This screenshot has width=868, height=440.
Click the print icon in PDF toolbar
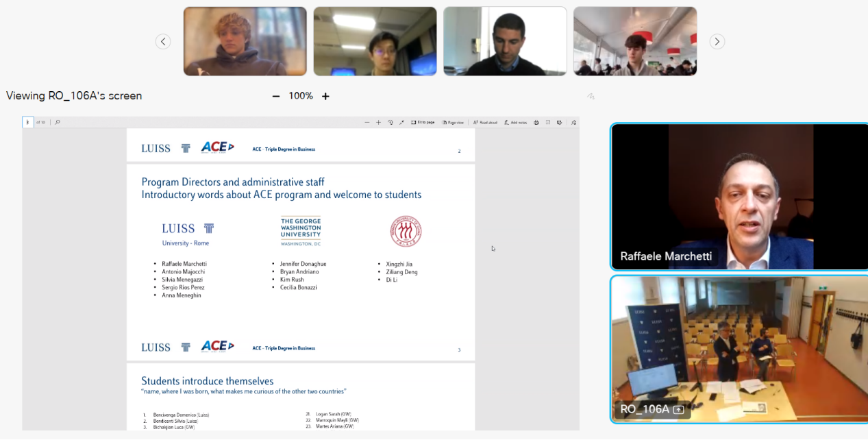pyautogui.click(x=536, y=123)
